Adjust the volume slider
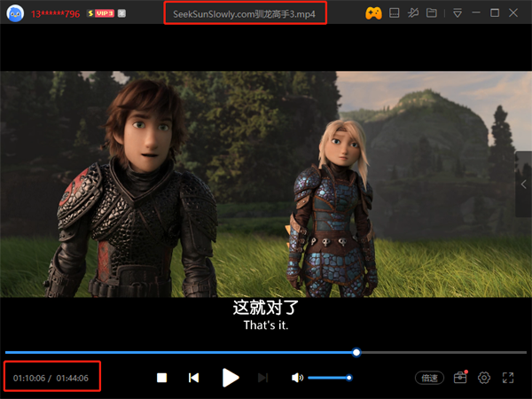Viewport: 532px width, 399px height. [x=330, y=378]
